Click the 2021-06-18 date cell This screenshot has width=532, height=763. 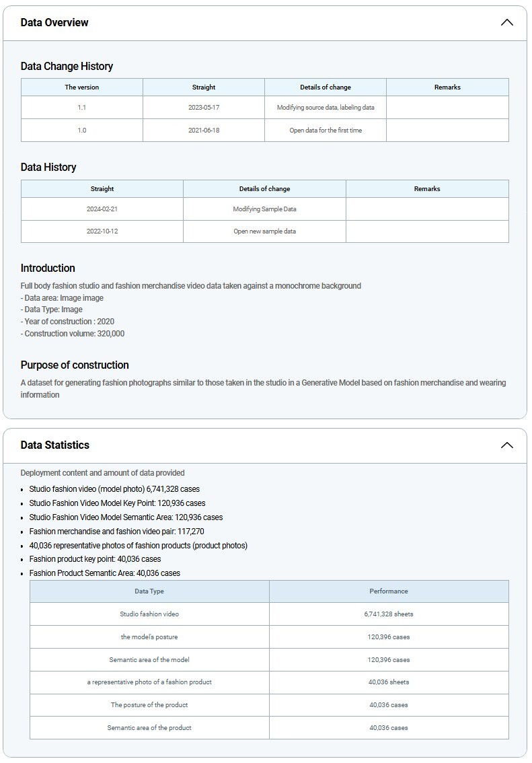point(204,130)
